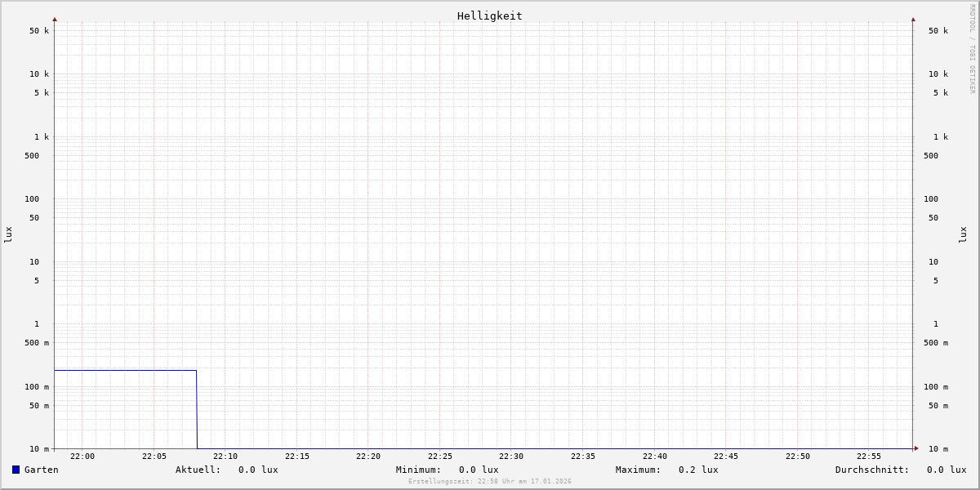This screenshot has width=980, height=490.
Task: Click the 22:00 time axis label
Action: (x=82, y=457)
